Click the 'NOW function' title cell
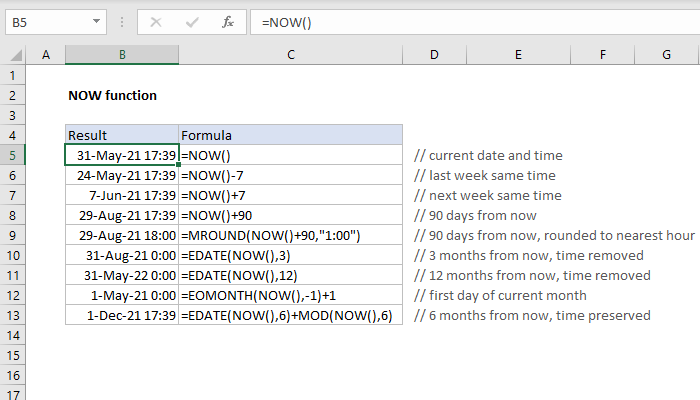This screenshot has width=700, height=400. click(112, 96)
